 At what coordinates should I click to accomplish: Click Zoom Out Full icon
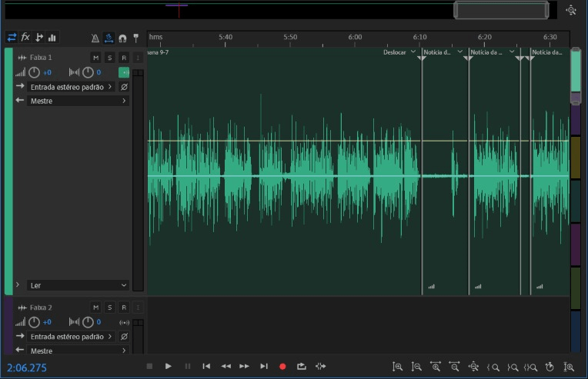473,367
